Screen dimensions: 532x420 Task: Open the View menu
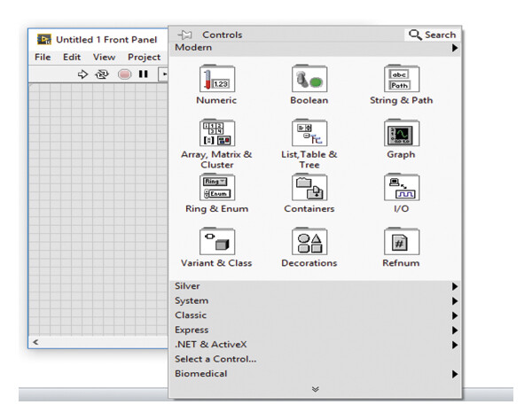104,57
